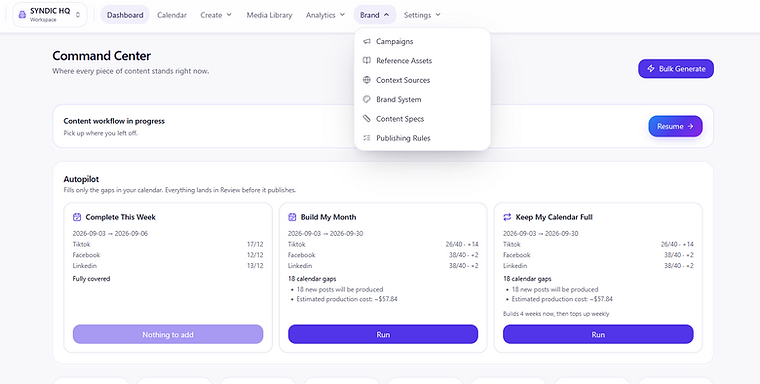Click the Keep My Calendar Full loop icon
Viewport: 760px width, 384px height.
point(507,217)
